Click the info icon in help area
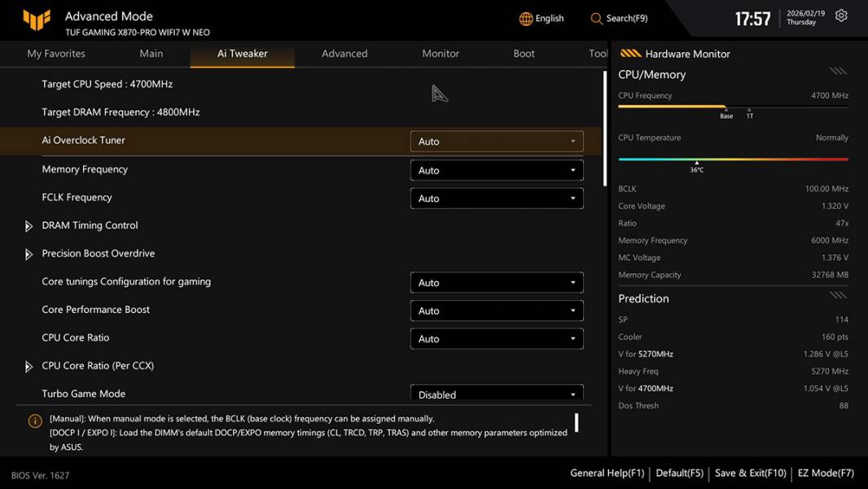 point(35,421)
